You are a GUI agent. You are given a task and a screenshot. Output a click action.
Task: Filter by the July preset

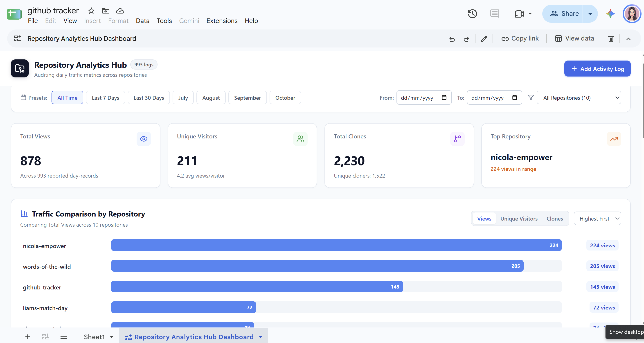point(183,97)
